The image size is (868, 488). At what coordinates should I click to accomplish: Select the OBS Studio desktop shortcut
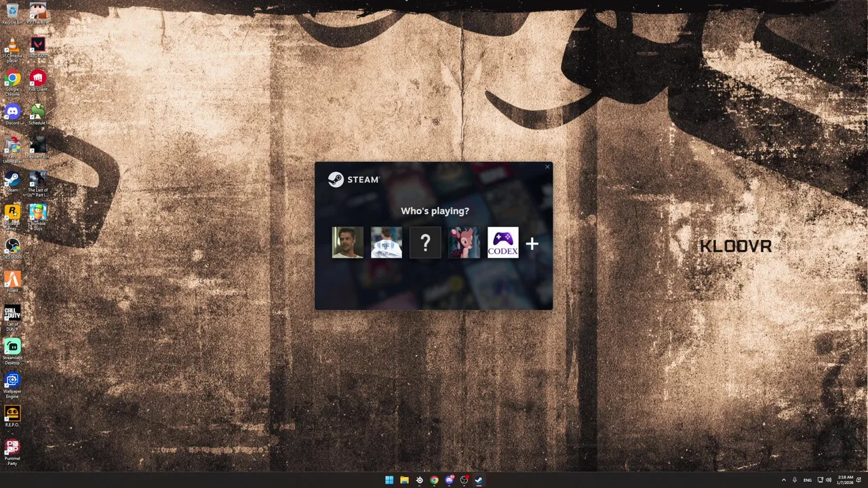click(x=12, y=249)
